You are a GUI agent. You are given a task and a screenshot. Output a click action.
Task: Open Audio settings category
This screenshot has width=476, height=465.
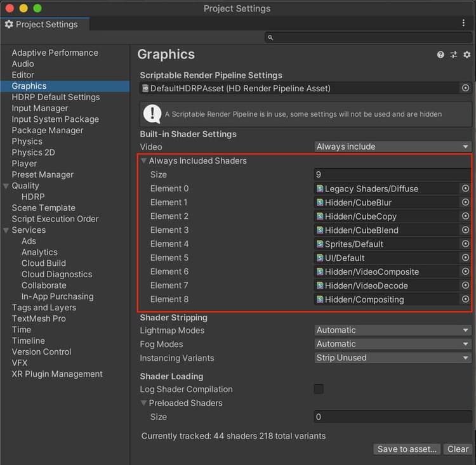(x=23, y=63)
